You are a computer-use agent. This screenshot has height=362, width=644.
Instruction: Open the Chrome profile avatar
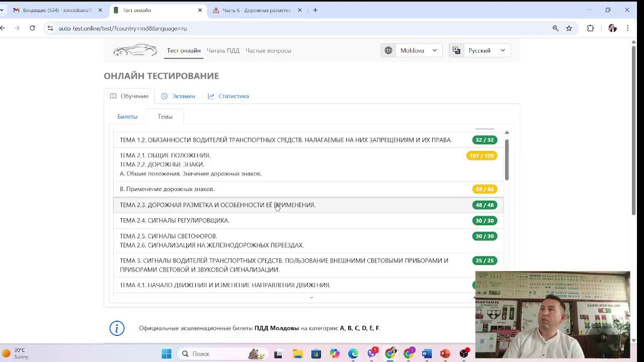coord(612,28)
